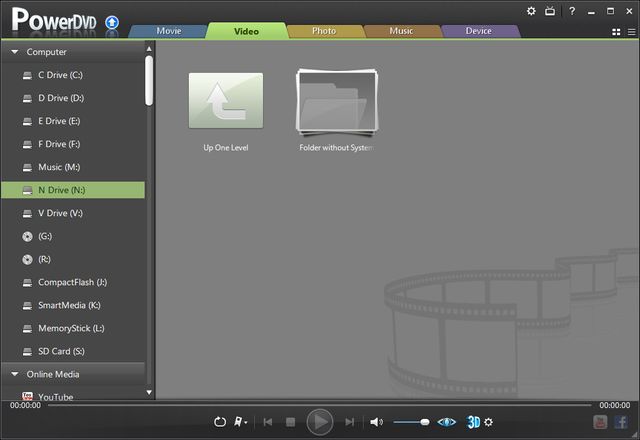Toggle the repeat playback button
Screen dimensions: 640x440
click(220, 422)
